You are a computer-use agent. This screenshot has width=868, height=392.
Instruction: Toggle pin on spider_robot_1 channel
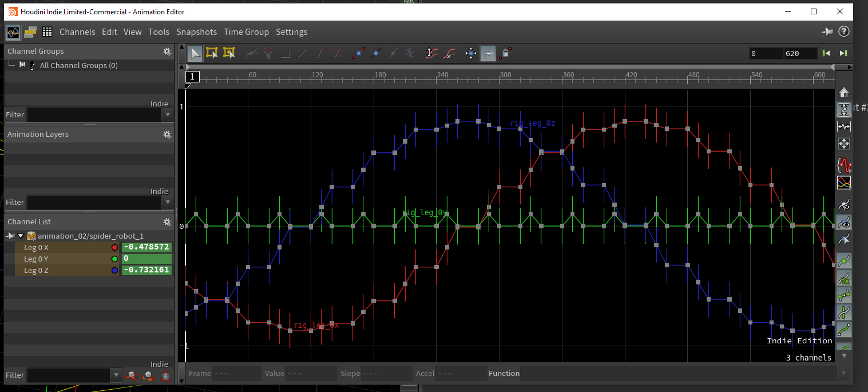[10, 236]
